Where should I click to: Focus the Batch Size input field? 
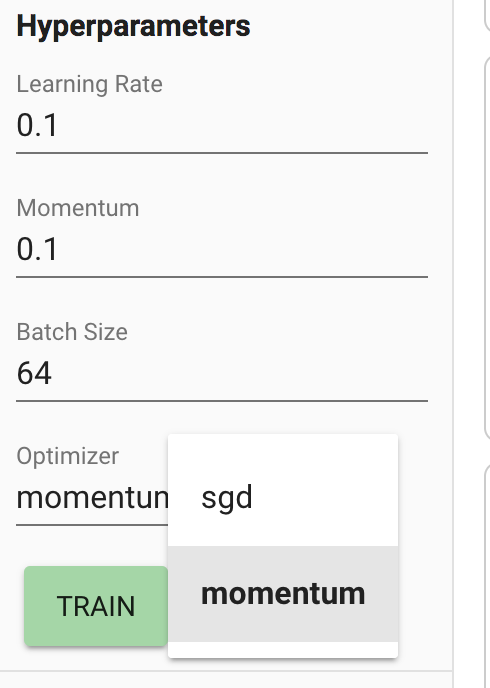[222, 373]
